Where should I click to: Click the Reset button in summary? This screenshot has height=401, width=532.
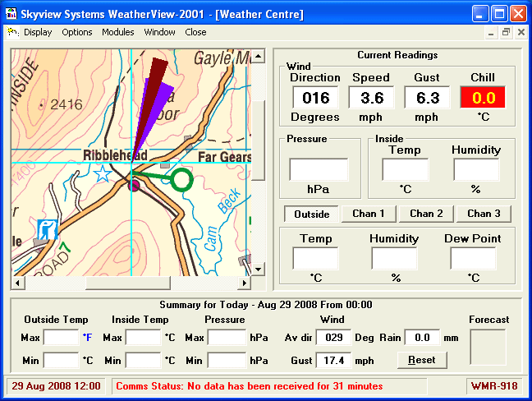pyautogui.click(x=422, y=360)
